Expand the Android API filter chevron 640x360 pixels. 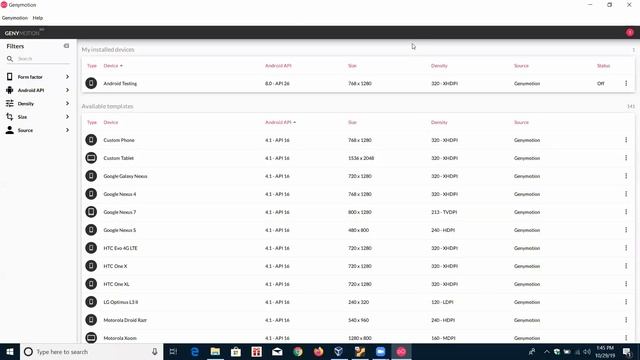[x=67, y=90]
